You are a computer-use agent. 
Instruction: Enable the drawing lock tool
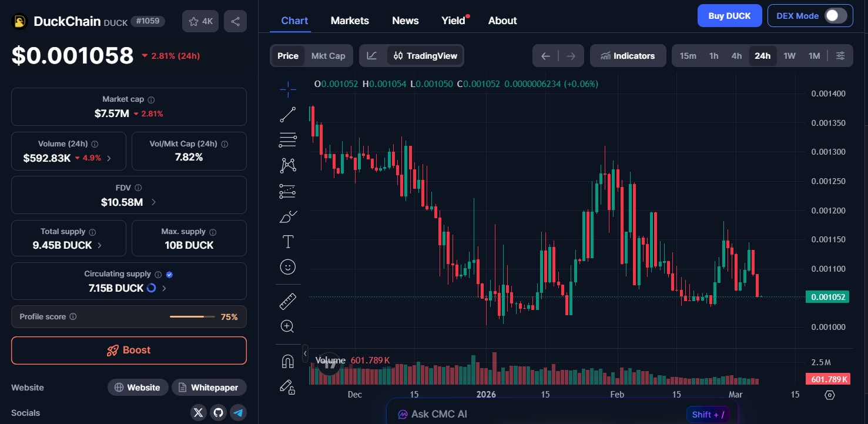(x=287, y=386)
